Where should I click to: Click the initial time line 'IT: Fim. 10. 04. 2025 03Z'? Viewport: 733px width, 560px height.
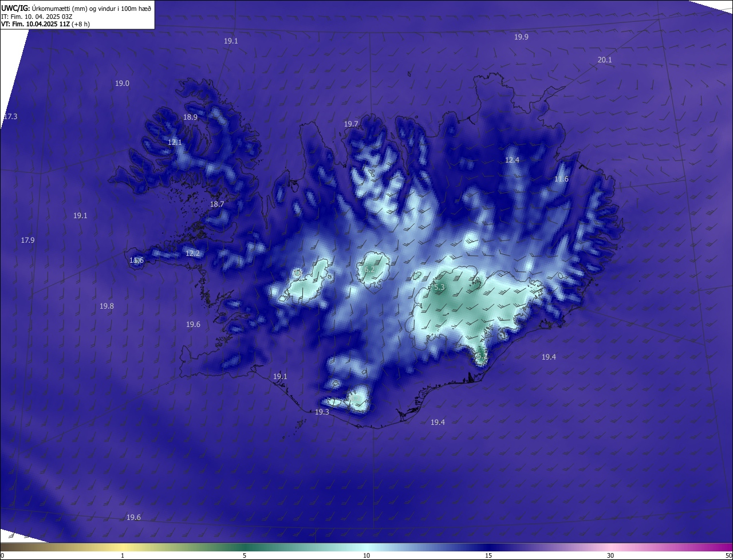pos(37,17)
